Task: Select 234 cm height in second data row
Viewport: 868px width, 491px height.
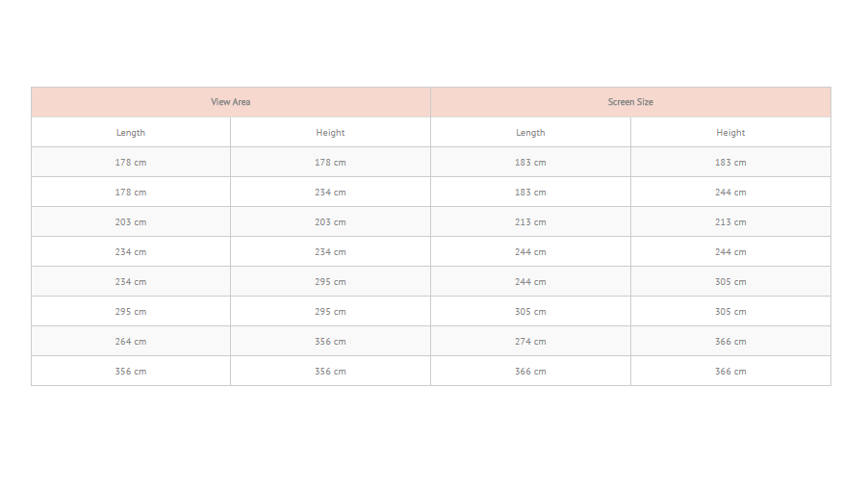Action: tap(330, 193)
